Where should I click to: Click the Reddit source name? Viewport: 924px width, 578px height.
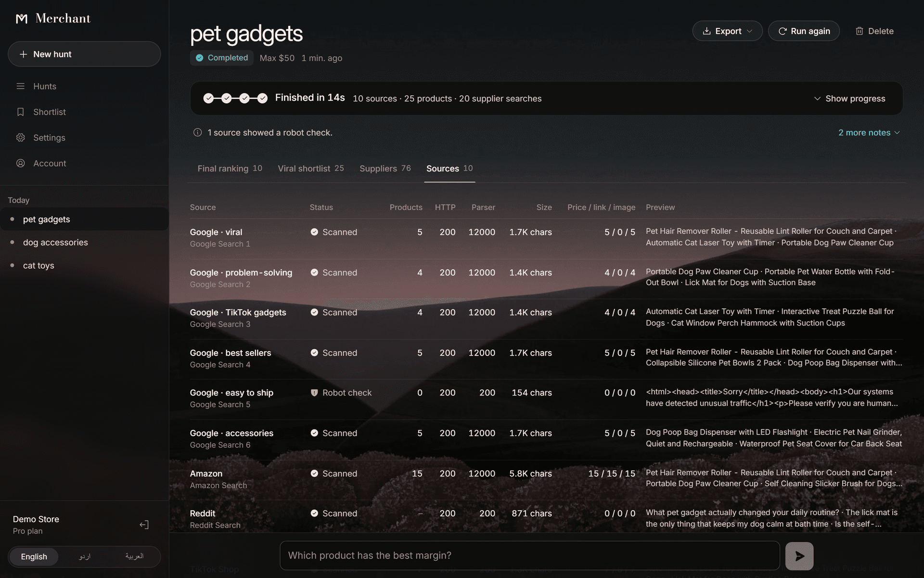[x=203, y=513]
